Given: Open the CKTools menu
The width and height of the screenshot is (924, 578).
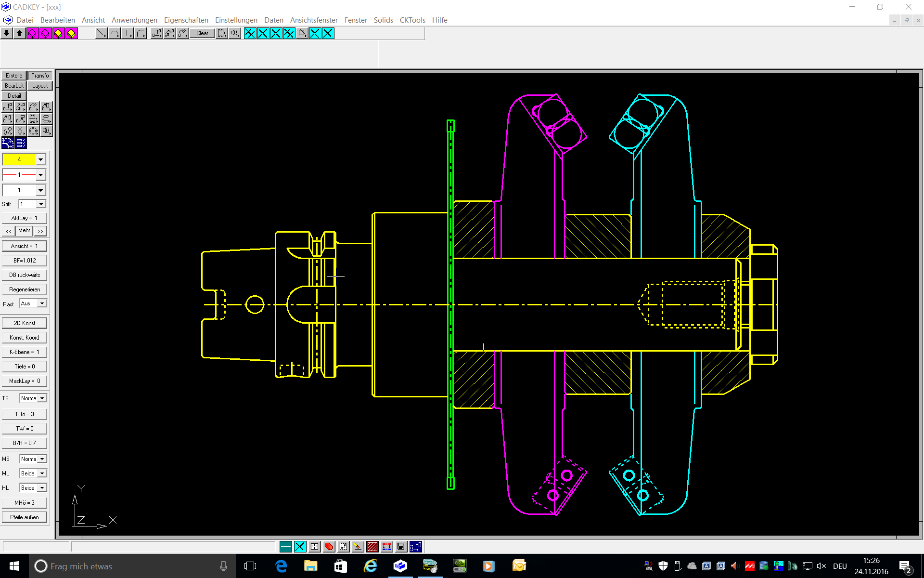Looking at the screenshot, I should pyautogui.click(x=412, y=20).
